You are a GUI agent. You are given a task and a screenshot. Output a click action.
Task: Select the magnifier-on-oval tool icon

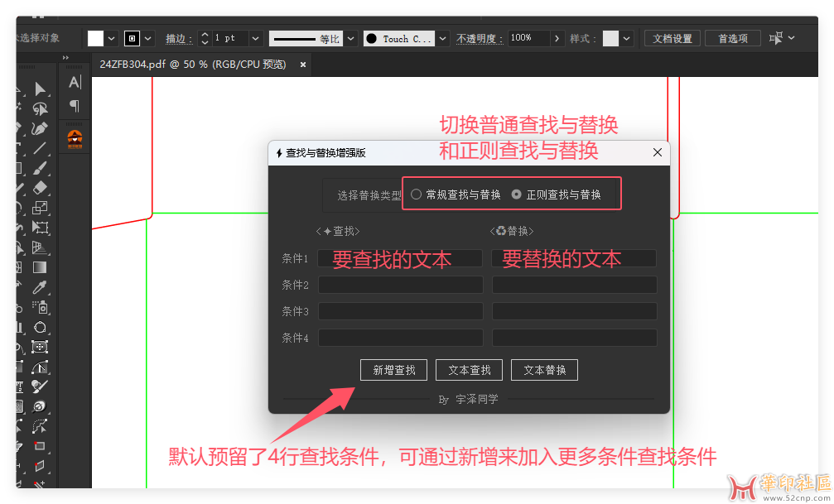coord(40,406)
